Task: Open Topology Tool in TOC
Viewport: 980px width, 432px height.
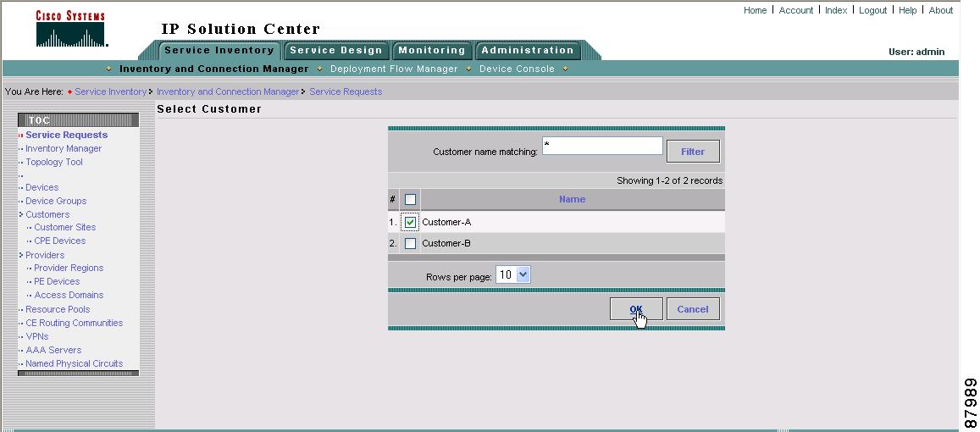Action: [x=53, y=162]
